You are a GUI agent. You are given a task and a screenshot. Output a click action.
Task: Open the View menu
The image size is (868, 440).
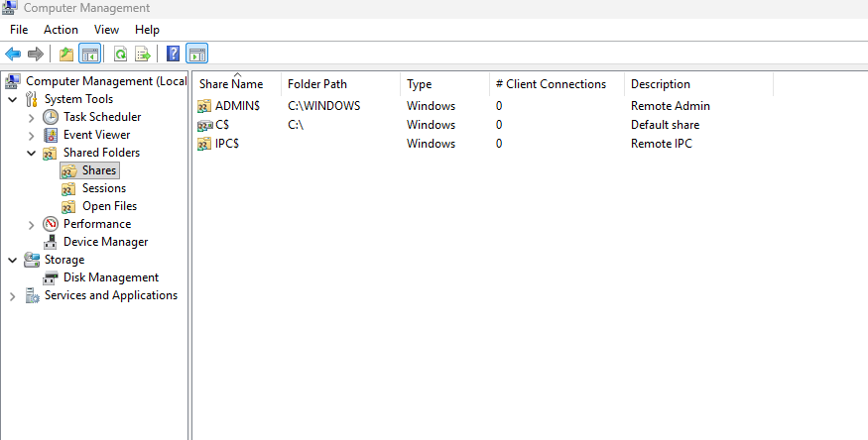(x=106, y=30)
